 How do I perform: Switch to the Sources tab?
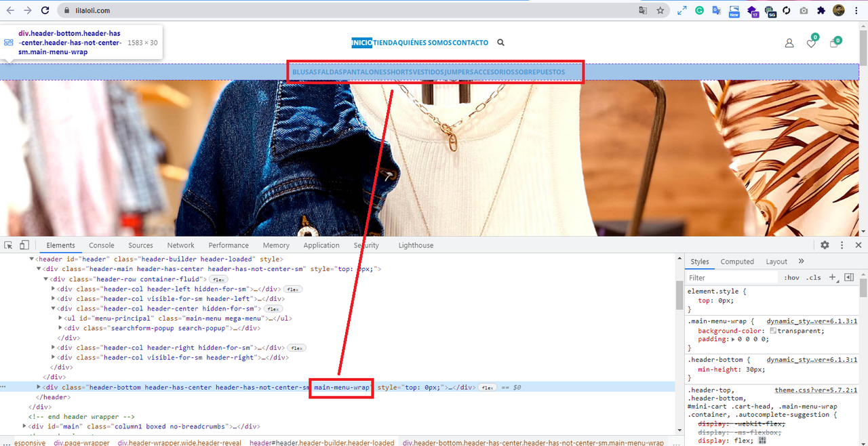(140, 245)
